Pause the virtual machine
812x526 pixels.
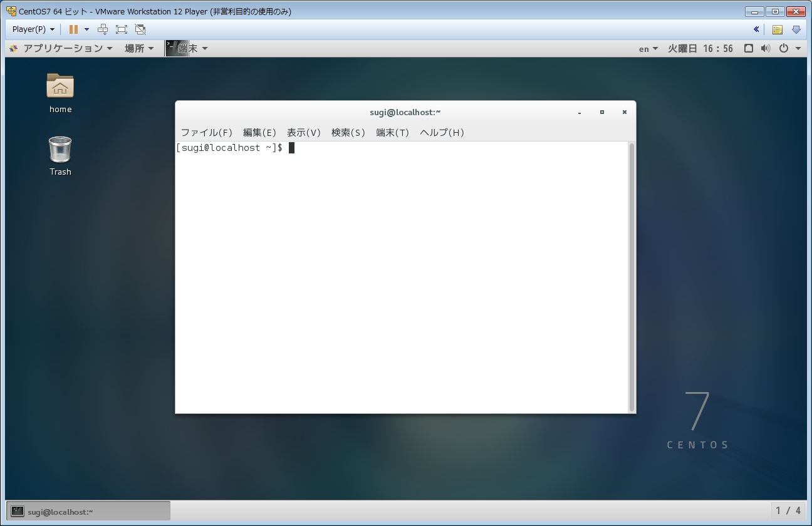73,29
